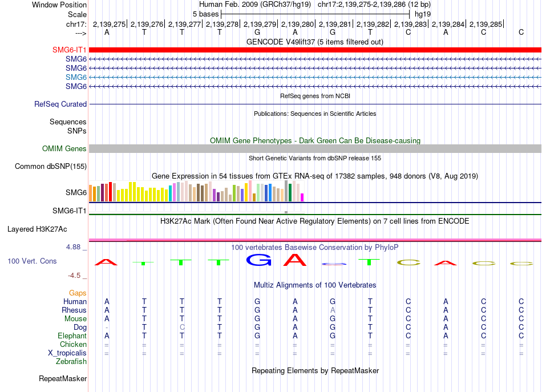Click the -4.5 PhyloP lower value
Screen dimensions: 542x392
74,276
